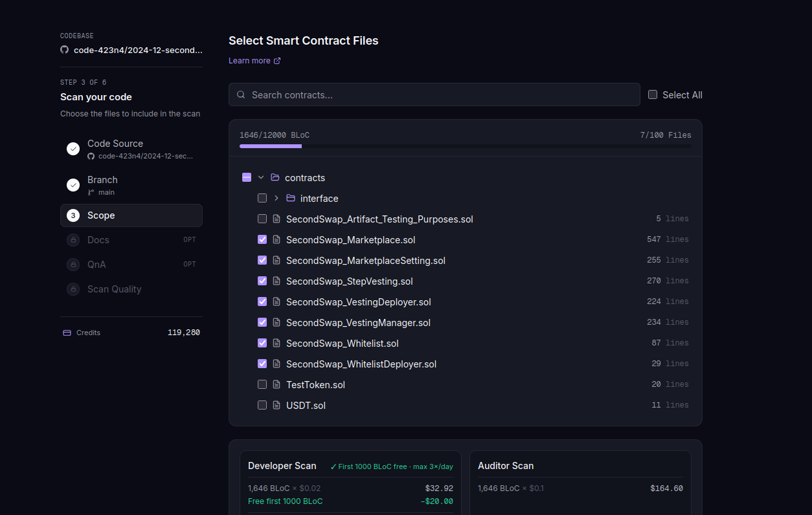Viewport: 812px width, 515px height.
Task: Expand the interface folder chevron
Action: pyautogui.click(x=276, y=198)
